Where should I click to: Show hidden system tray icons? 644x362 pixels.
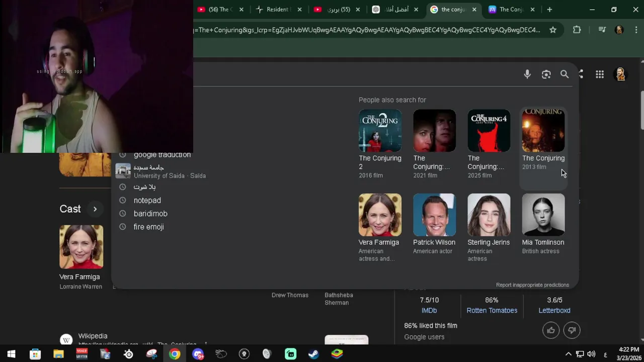coord(569,354)
